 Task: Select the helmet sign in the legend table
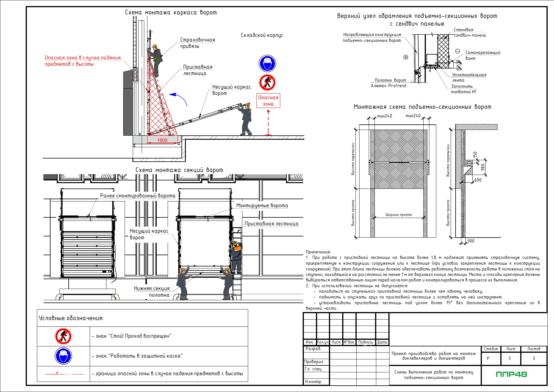click(x=63, y=356)
